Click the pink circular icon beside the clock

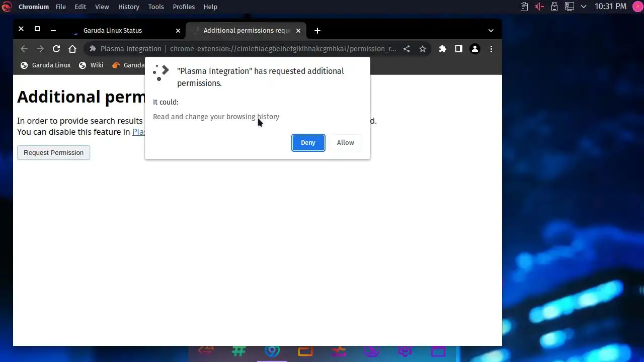(637, 7)
